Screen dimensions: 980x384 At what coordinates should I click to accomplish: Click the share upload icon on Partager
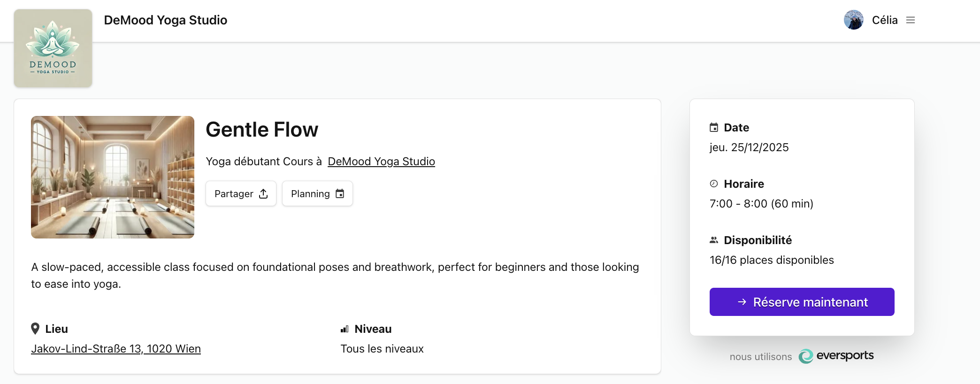click(263, 194)
